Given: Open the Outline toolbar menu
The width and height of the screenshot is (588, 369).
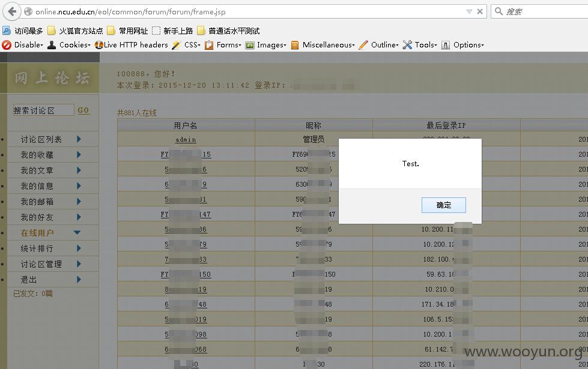Looking at the screenshot, I should pos(379,45).
